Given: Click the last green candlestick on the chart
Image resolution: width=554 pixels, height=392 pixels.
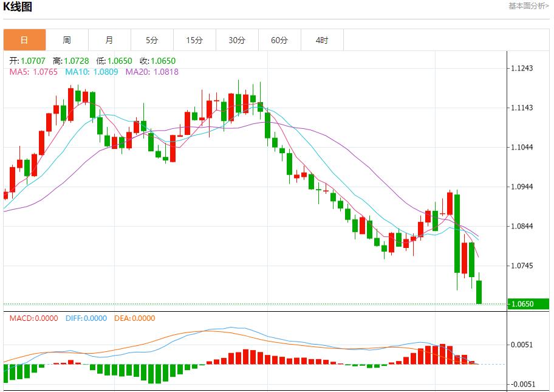Looking at the screenshot, I should point(479,292).
